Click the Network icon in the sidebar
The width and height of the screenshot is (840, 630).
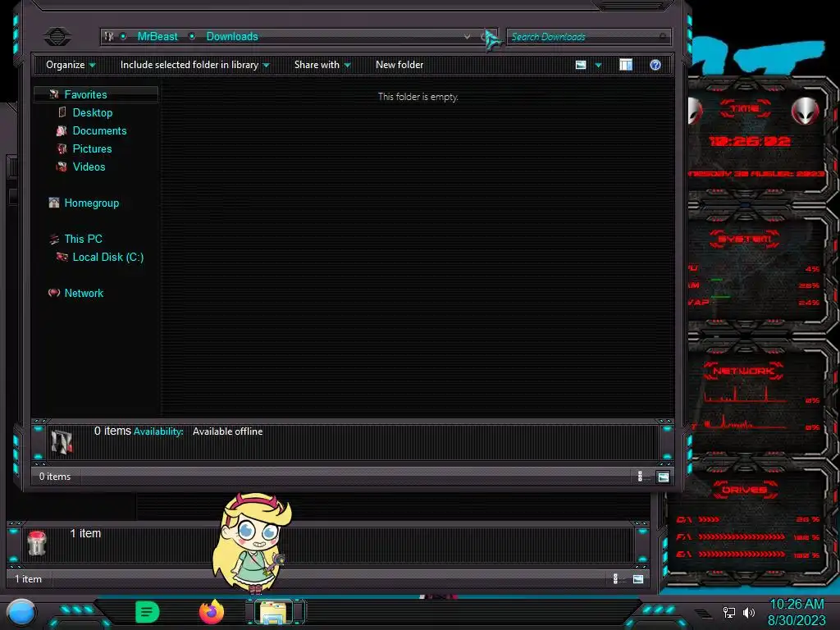click(53, 293)
